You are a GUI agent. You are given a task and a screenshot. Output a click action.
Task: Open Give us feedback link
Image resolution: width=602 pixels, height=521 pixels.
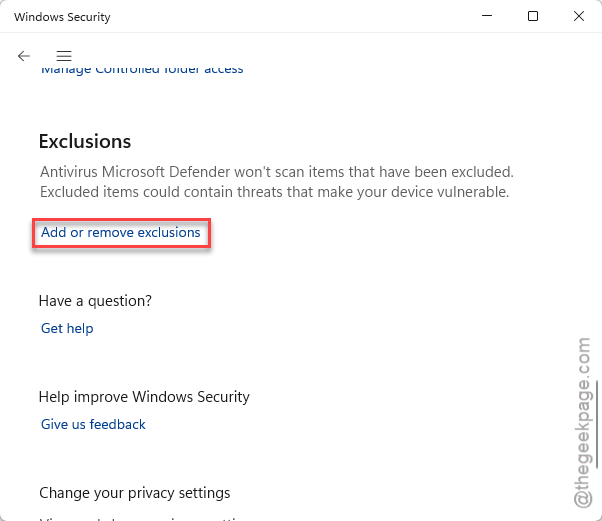point(93,425)
